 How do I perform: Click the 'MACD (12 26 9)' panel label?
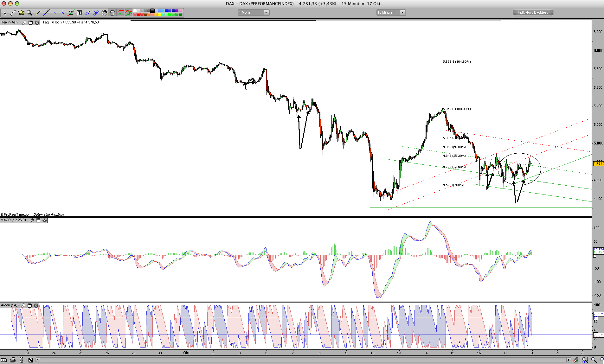click(13, 220)
